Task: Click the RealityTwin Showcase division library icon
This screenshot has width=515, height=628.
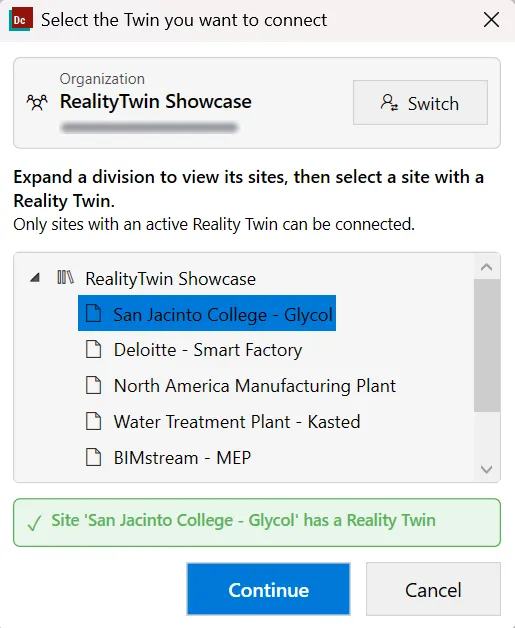Action: tap(65, 277)
